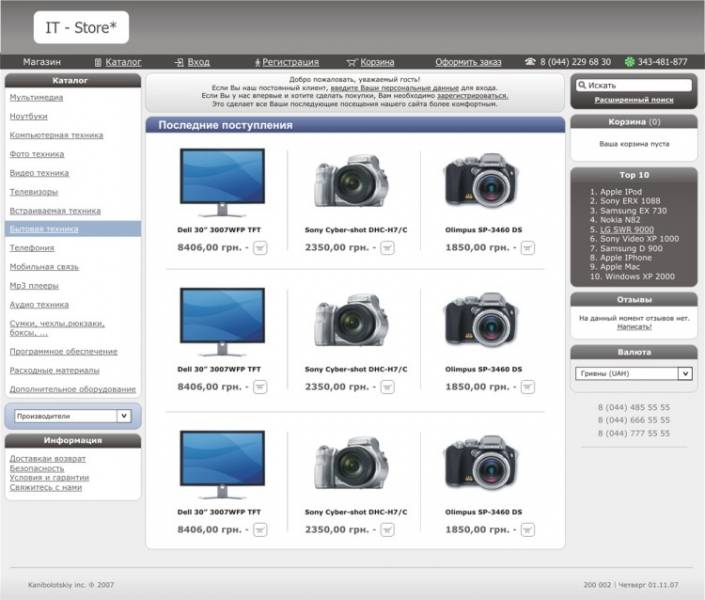This screenshot has height=600, width=705.
Task: Open Встраиваемая техника category
Action: 55,211
